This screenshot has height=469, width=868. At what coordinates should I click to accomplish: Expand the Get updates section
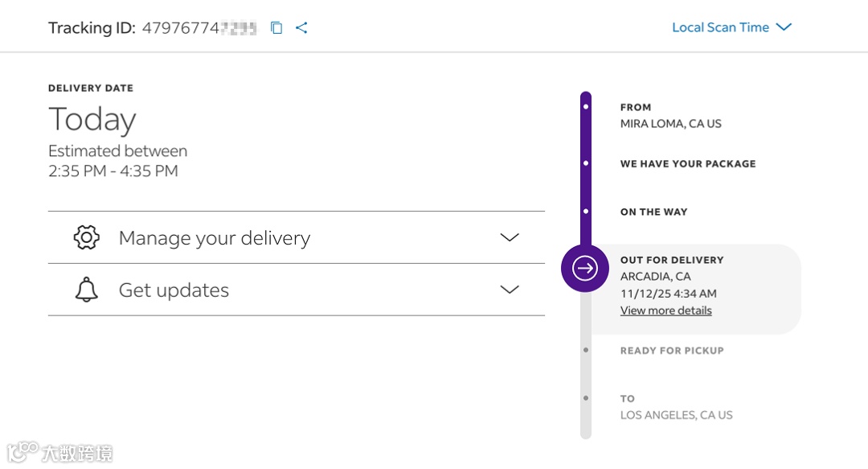tap(174, 290)
